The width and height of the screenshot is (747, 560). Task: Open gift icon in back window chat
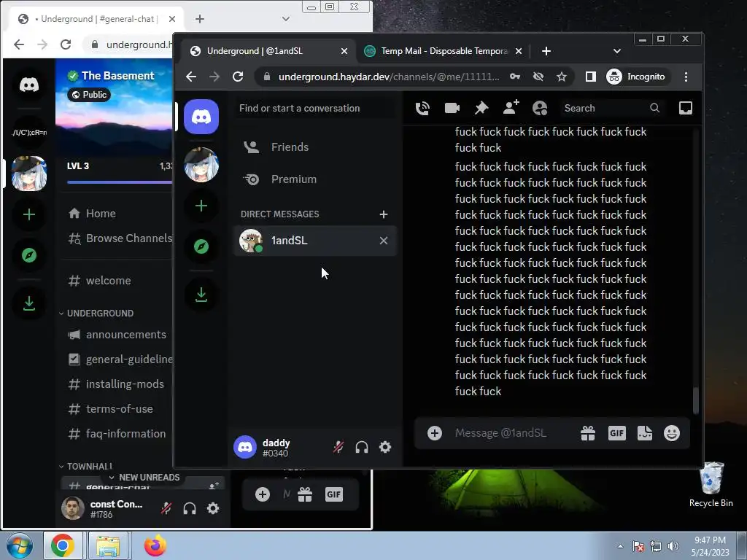pos(305,494)
